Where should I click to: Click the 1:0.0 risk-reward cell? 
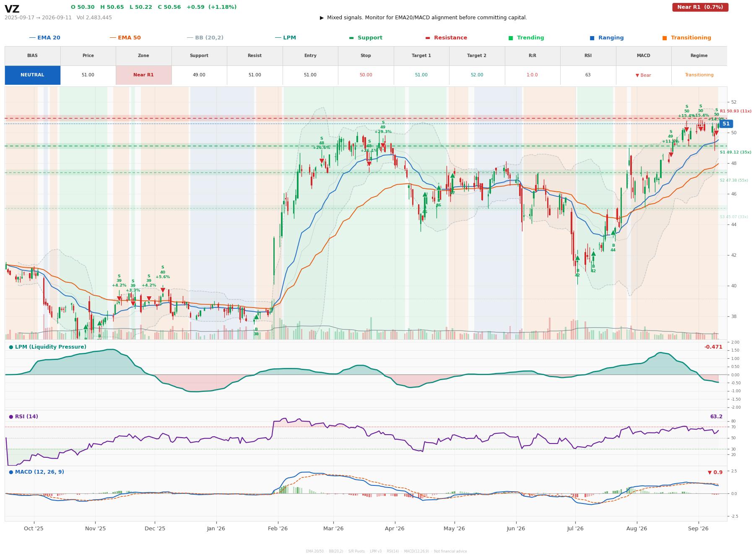(533, 75)
